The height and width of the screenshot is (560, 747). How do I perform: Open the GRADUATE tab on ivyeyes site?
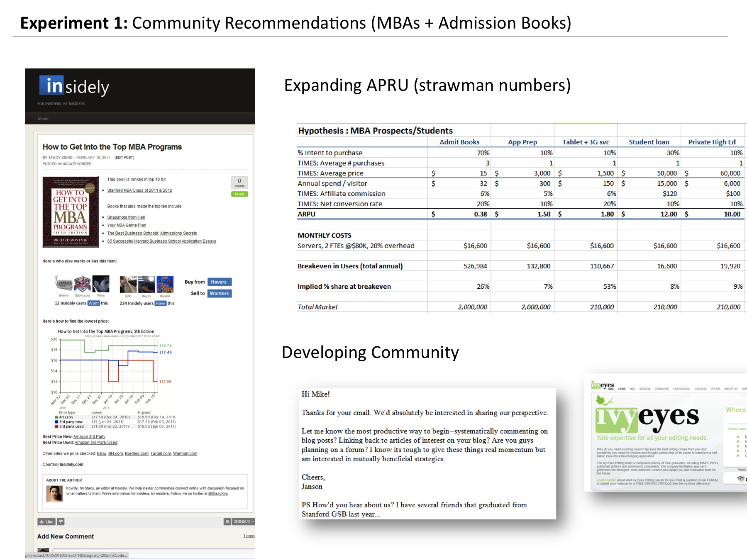662,389
